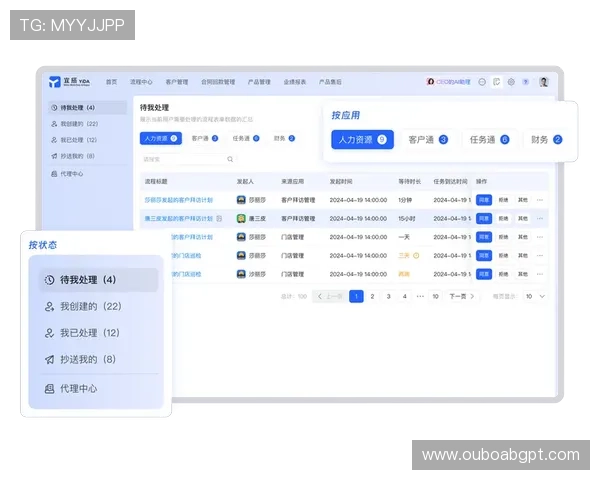The image size is (600, 480).
Task: Select the large 财务 tab in the 按应用 panel
Action: click(x=546, y=140)
